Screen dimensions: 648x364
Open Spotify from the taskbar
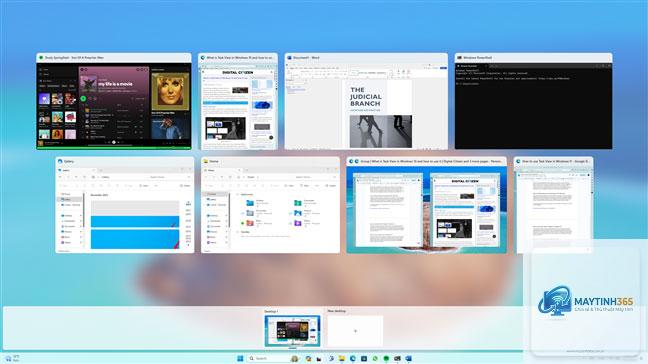pyautogui.click(x=386, y=358)
